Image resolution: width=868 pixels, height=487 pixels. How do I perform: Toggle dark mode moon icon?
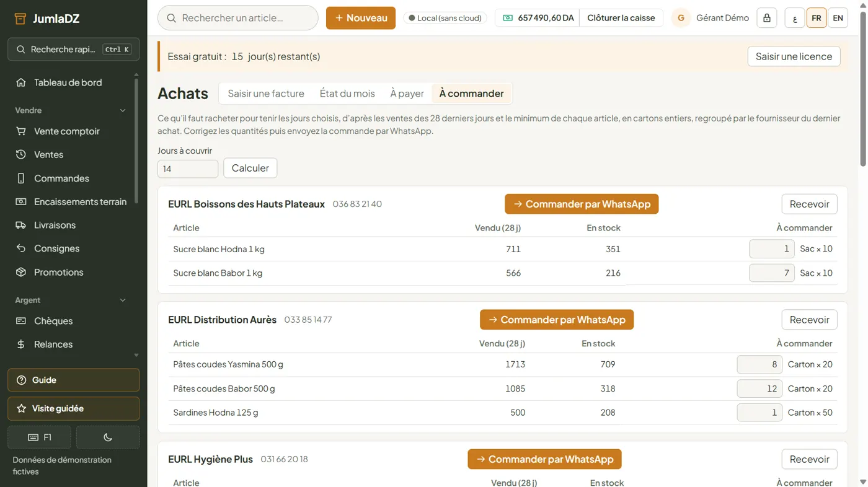(108, 437)
